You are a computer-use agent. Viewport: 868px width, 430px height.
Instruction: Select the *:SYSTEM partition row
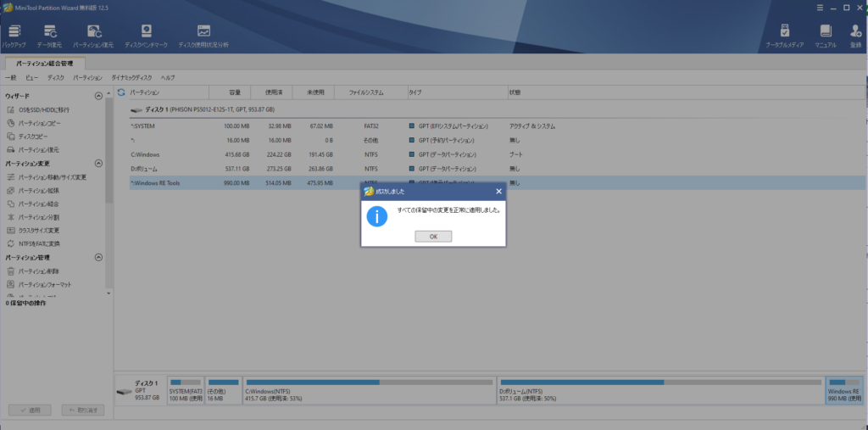coord(497,126)
